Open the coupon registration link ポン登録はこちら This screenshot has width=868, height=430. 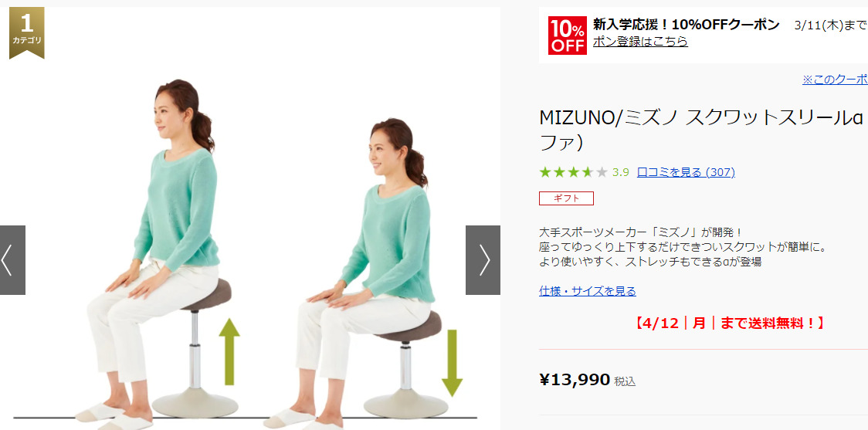[x=640, y=42]
